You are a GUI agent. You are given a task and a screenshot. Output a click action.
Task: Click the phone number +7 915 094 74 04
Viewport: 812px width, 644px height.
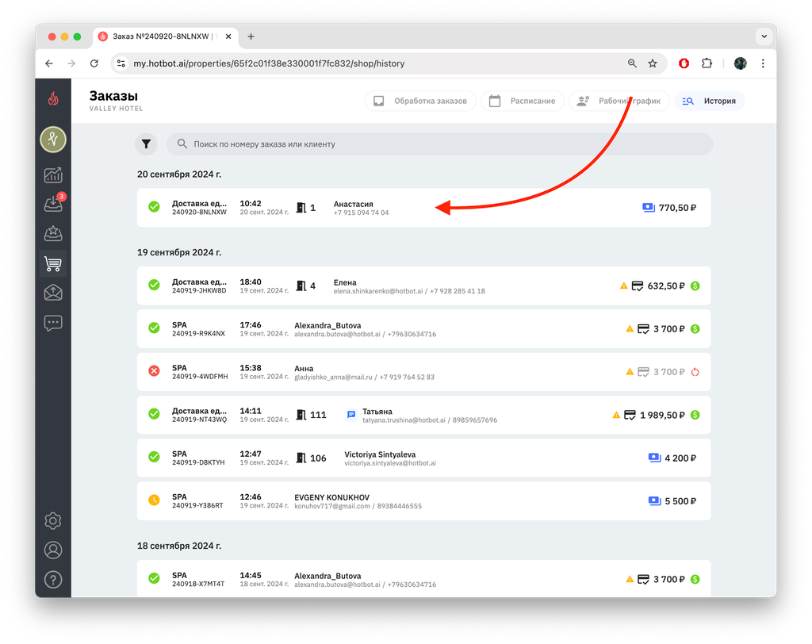click(361, 213)
